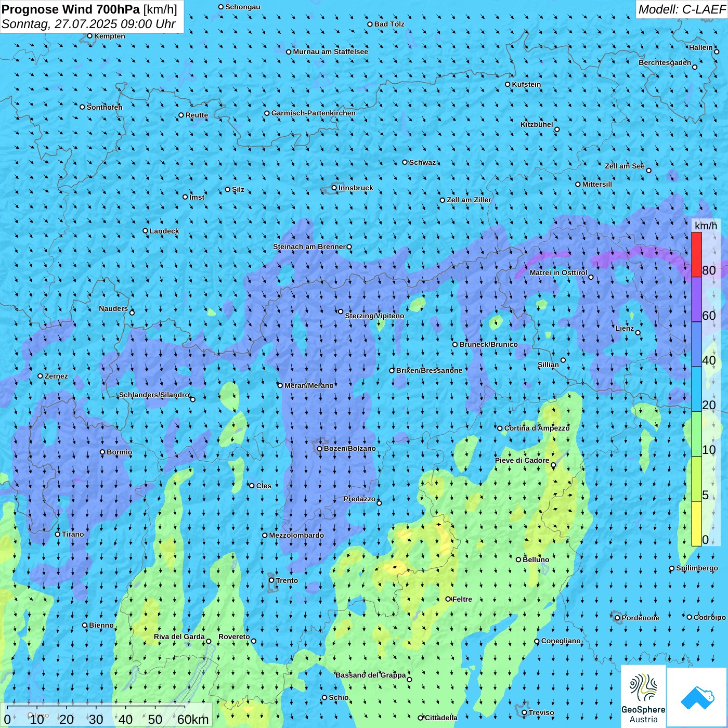The width and height of the screenshot is (728, 728).
Task: Click the Kufstein label
Action: coord(526,84)
